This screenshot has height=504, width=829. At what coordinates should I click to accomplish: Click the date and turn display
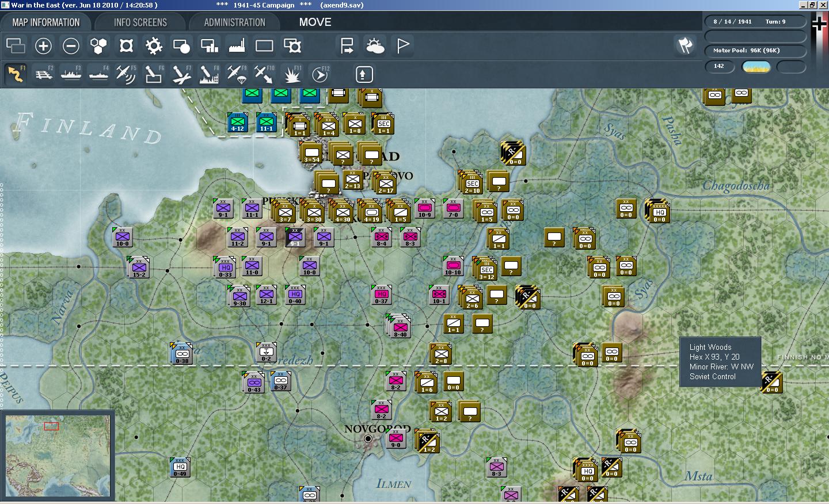click(x=755, y=22)
